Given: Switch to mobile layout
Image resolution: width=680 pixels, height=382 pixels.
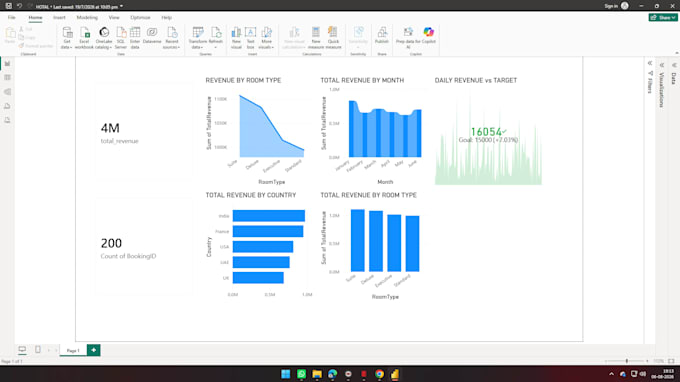Looking at the screenshot, I should click(38, 349).
